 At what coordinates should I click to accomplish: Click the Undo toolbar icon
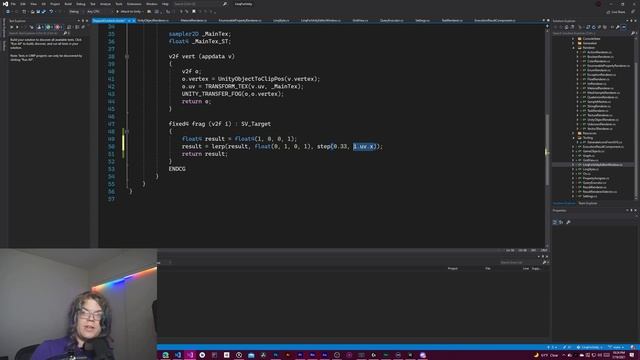click(51, 11)
